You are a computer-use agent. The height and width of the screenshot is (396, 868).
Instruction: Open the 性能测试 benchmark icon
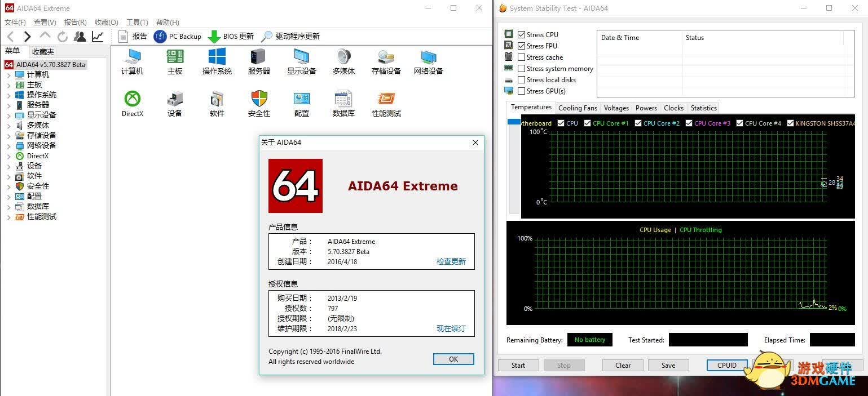(x=386, y=99)
